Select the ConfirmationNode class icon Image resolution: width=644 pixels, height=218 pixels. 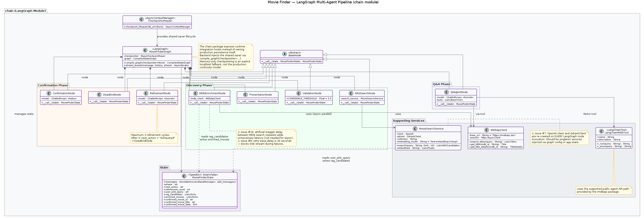[x=49, y=93]
